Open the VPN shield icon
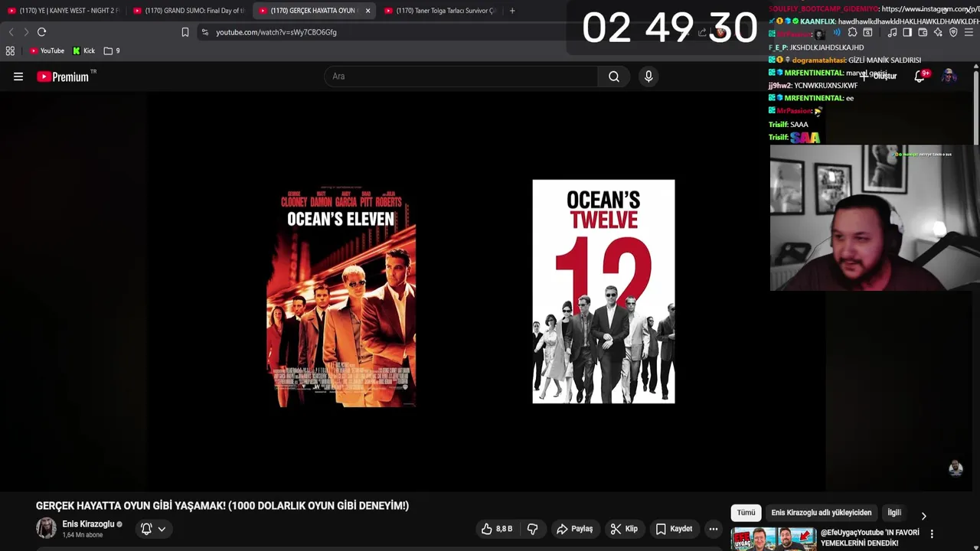 (x=953, y=32)
